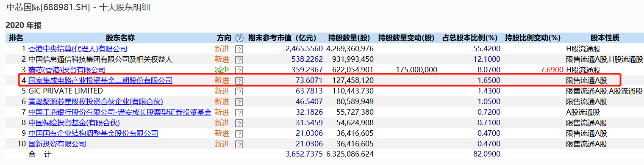644x165 pixels.
Task: Click the market value 73.6071
Action: [x=308, y=80]
